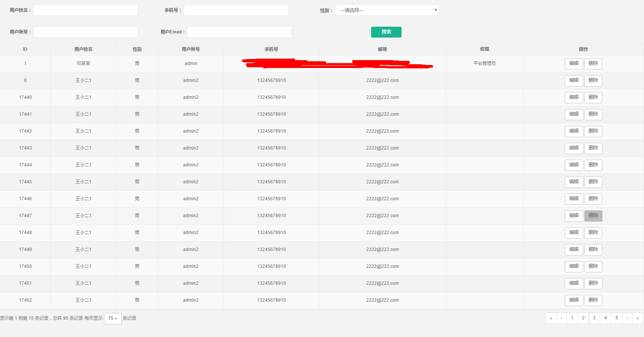644x337 pixels.
Task: Click the 用户账号 input box
Action: 86,32
